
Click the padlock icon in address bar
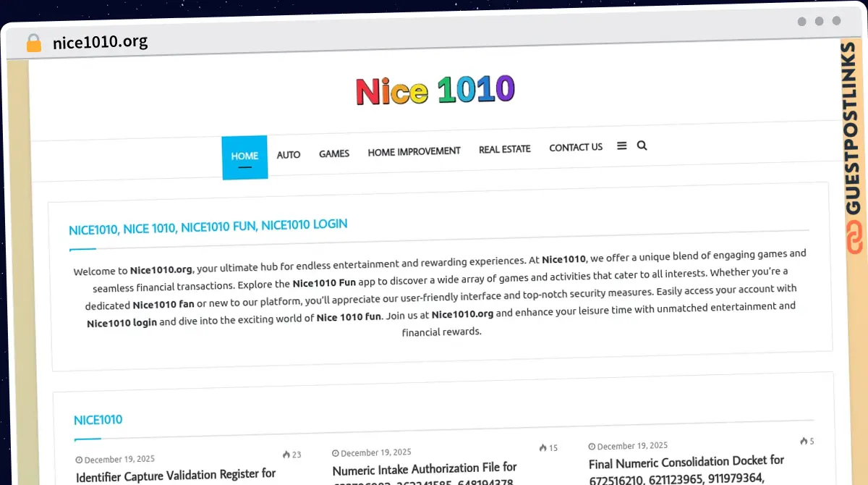pyautogui.click(x=33, y=43)
